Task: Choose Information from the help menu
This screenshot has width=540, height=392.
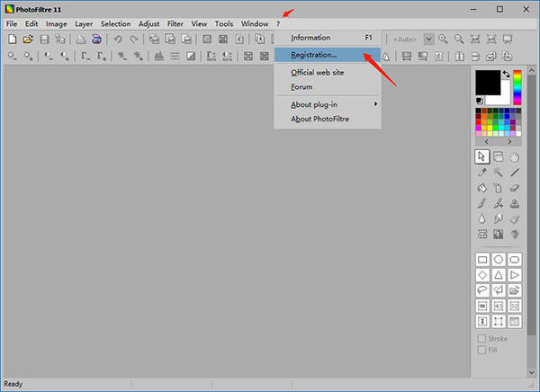Action: [328, 38]
